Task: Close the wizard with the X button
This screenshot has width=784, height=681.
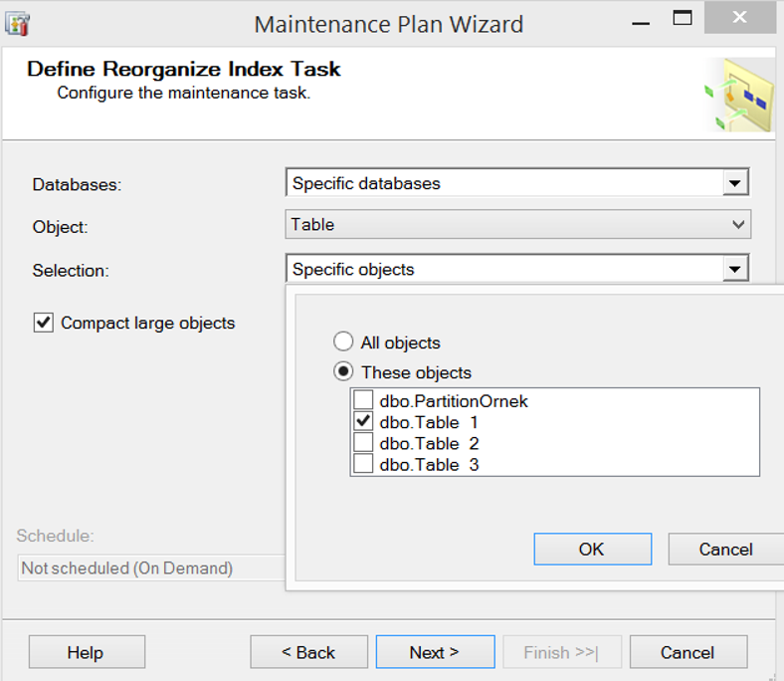Action: [x=739, y=18]
